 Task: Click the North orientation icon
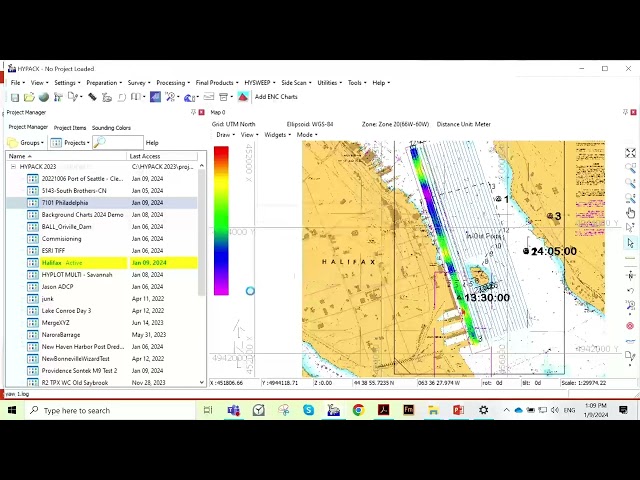click(631, 276)
